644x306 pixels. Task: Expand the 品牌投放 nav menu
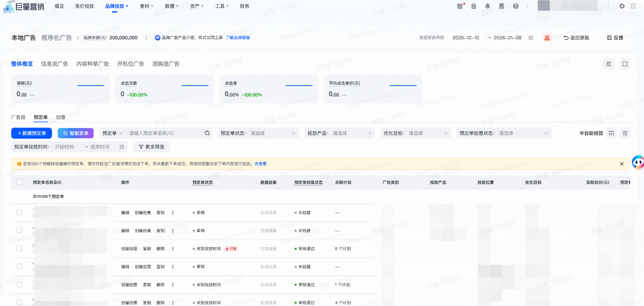[116, 6]
